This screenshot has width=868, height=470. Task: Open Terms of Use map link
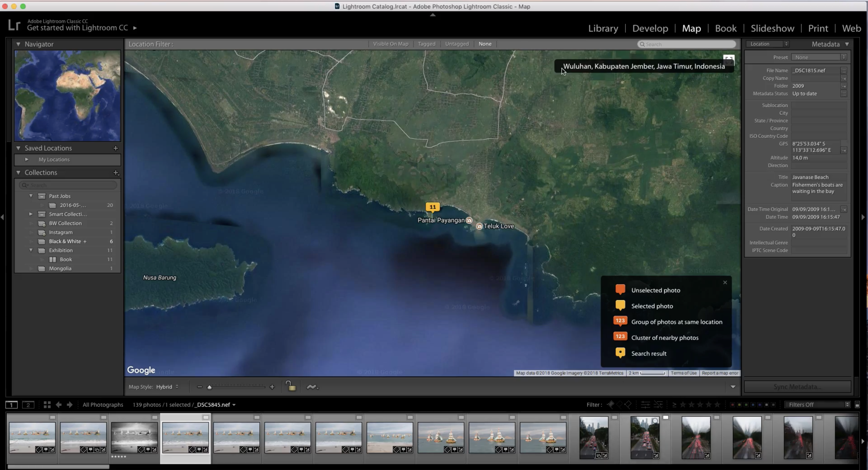[683, 373]
